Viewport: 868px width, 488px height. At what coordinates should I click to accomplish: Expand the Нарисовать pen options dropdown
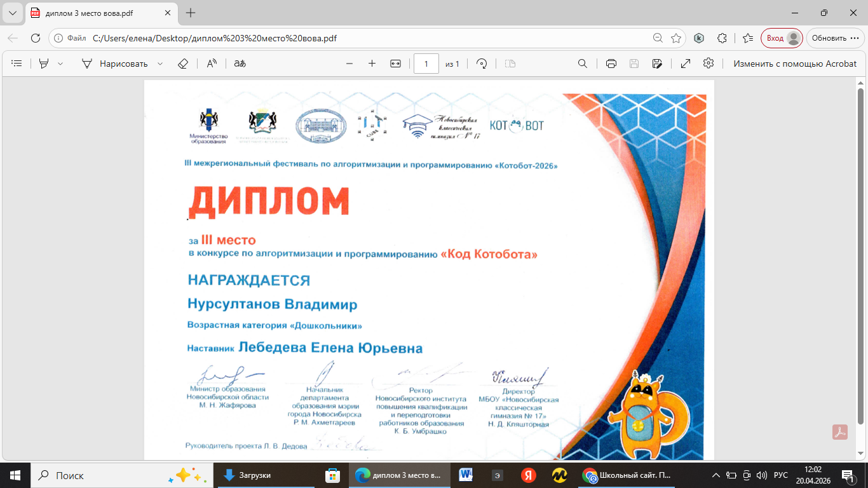[x=160, y=64]
